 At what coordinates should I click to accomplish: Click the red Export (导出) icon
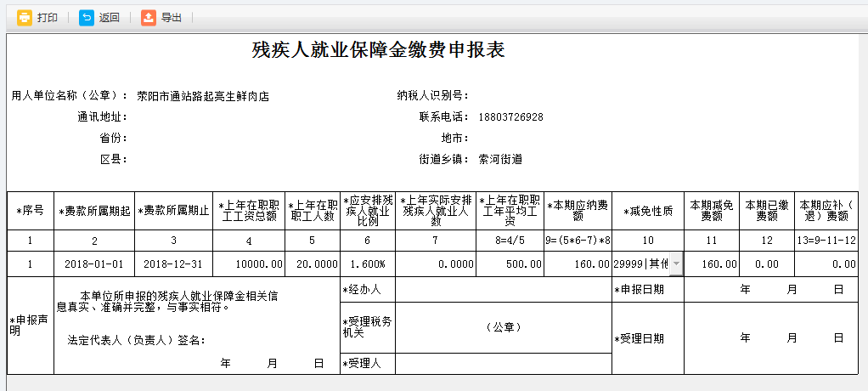(149, 18)
